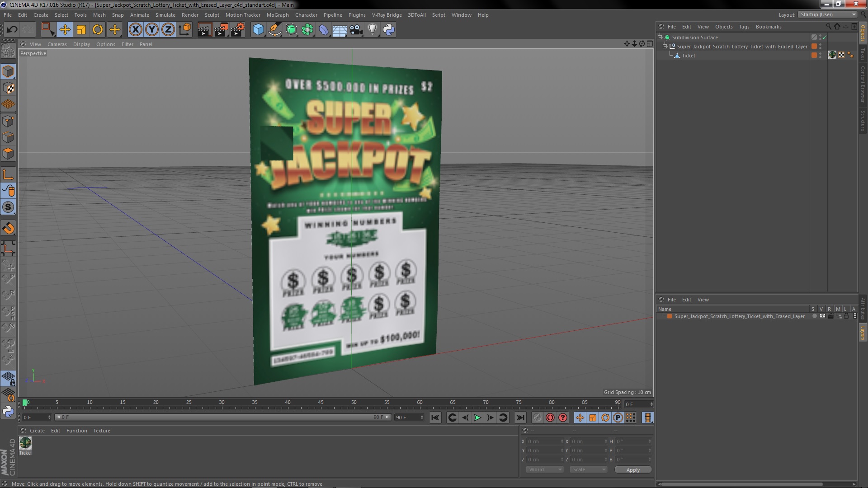Add a Cube primitive object
This screenshot has height=488, width=868.
point(258,30)
